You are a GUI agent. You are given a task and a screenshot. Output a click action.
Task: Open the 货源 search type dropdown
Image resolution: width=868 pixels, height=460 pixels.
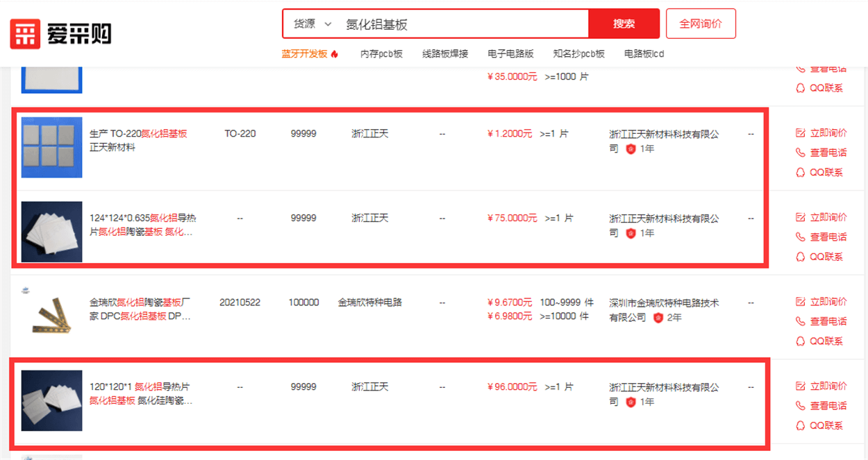(x=312, y=24)
